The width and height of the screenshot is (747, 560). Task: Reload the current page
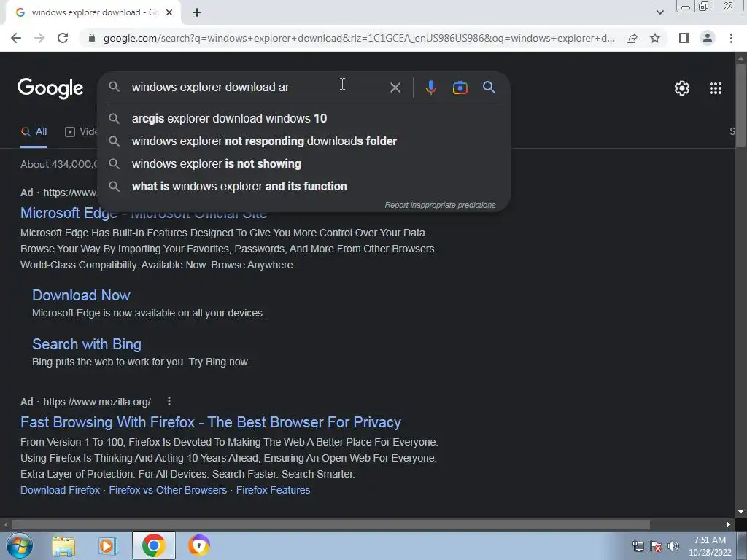63,38
